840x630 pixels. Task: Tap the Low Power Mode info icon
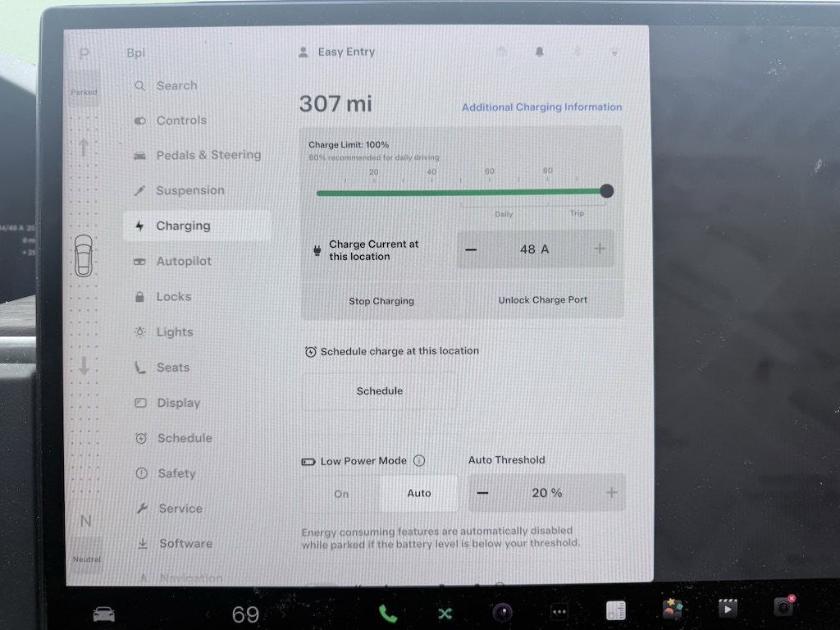pyautogui.click(x=419, y=461)
